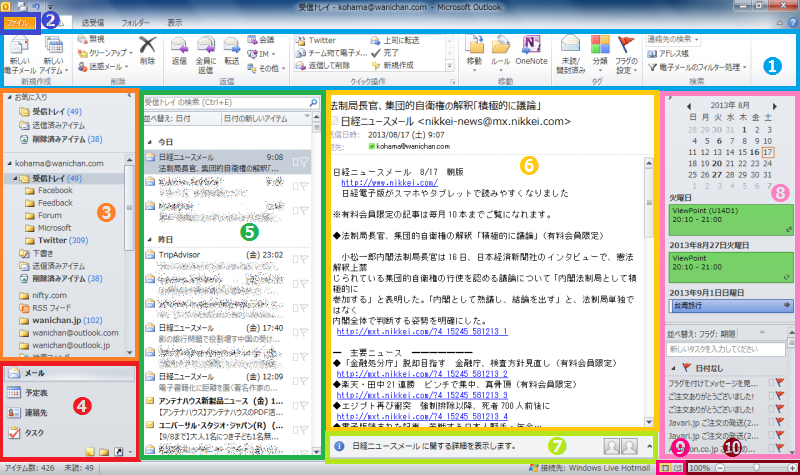Click the Follow Up flag (フラグの設定) icon
The image size is (800, 475).
626,45
